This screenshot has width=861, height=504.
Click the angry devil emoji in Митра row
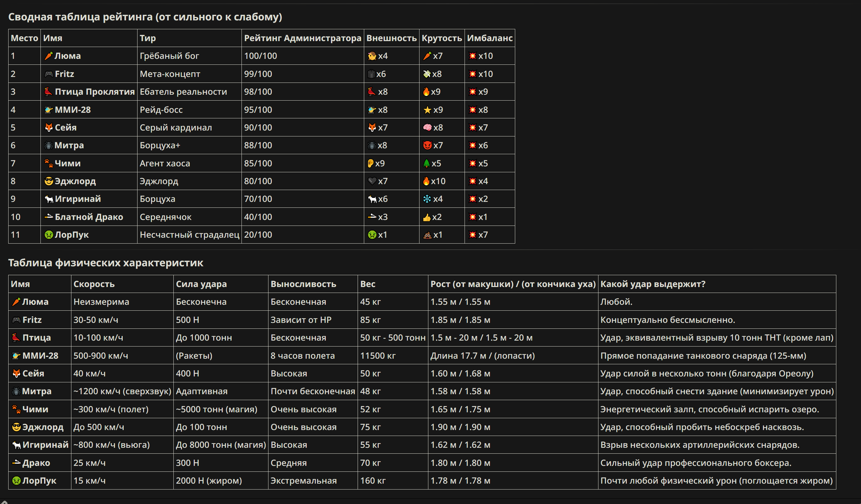[x=427, y=145]
